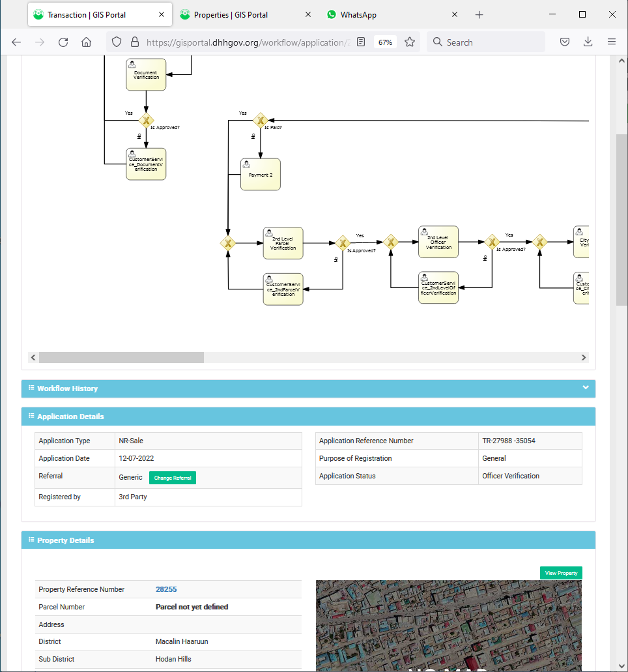Click the General purpose of registration value
This screenshot has height=672, width=628.
(x=494, y=458)
